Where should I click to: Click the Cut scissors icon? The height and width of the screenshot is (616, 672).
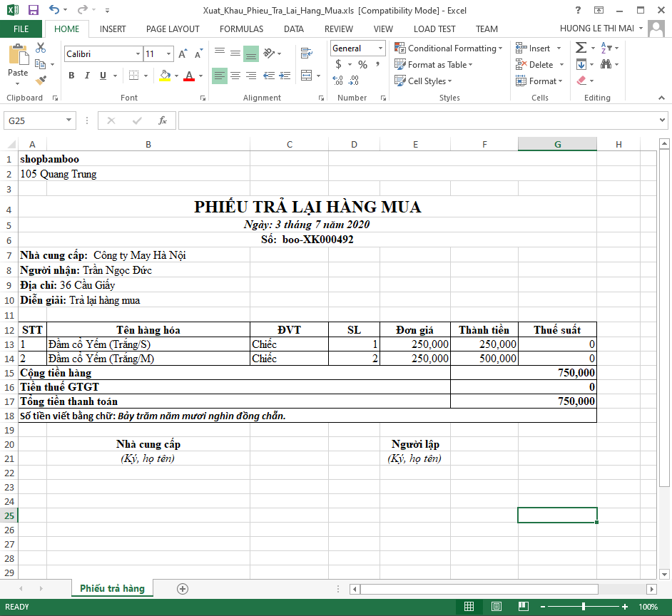41,48
